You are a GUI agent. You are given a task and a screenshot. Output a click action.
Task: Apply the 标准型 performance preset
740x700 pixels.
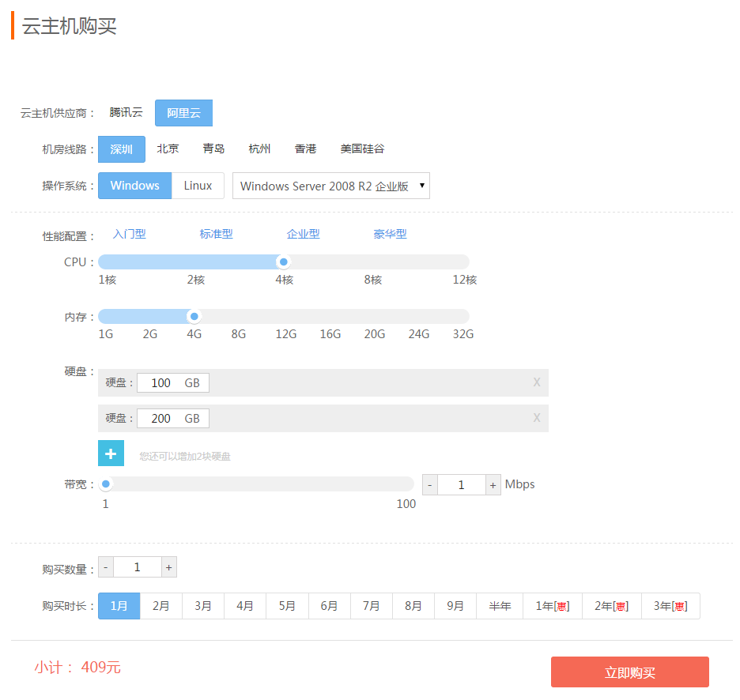click(216, 234)
